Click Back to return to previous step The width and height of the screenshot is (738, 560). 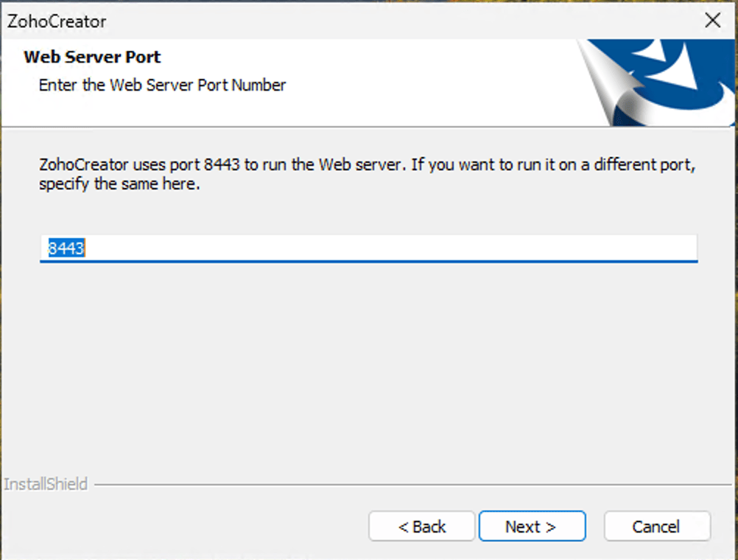point(421,526)
